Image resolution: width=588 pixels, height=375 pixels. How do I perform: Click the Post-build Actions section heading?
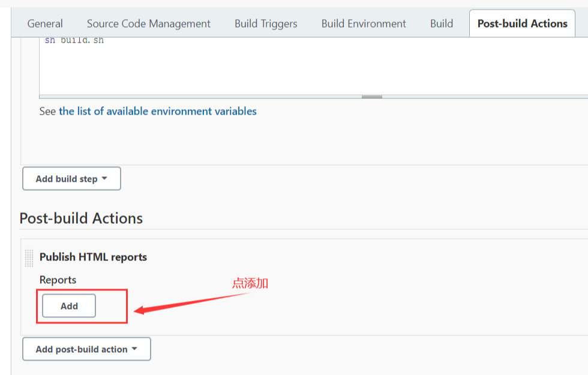click(81, 218)
